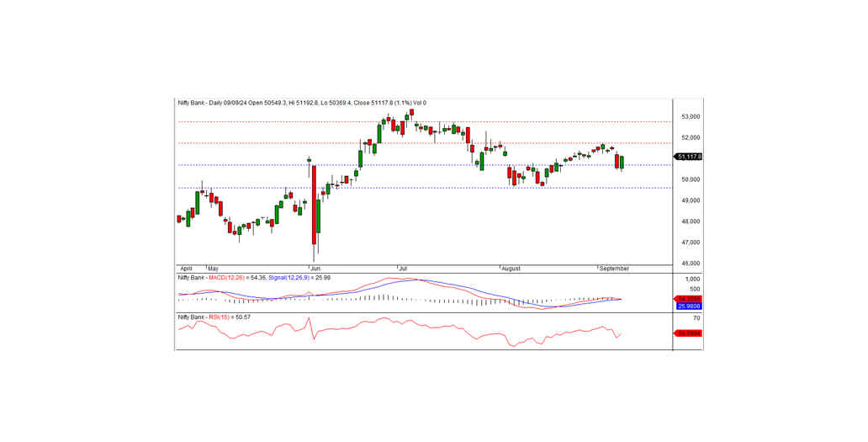Click the red RSI value marker
The image size is (868, 442).
(689, 333)
